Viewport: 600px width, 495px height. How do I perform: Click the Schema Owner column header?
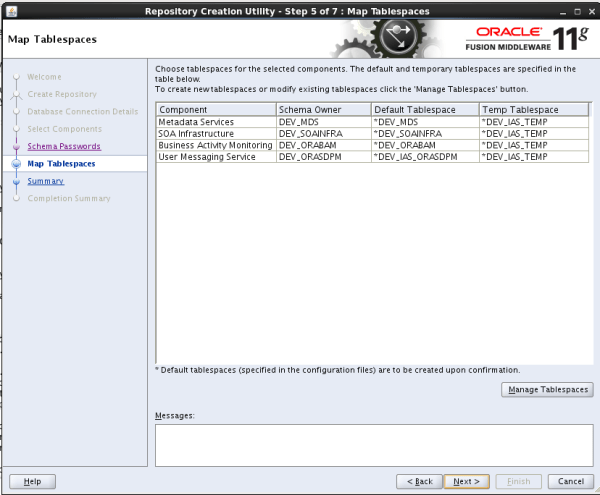[x=322, y=109]
